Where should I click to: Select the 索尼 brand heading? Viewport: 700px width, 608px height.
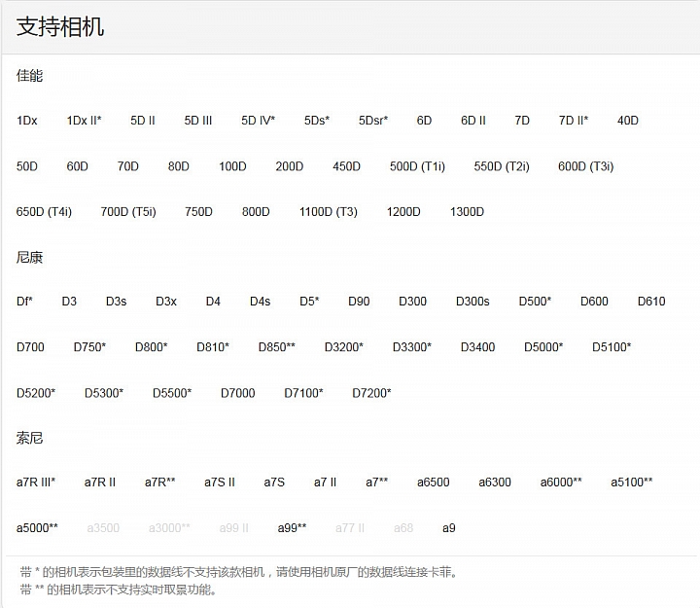[x=29, y=438]
